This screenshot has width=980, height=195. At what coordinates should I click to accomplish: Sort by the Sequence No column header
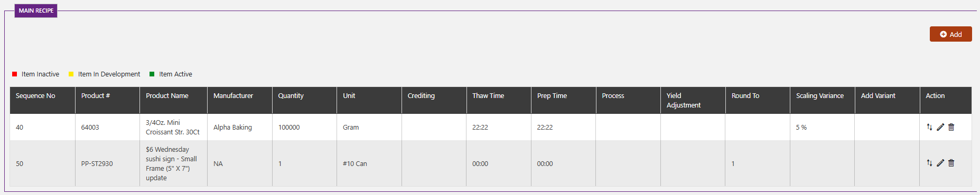(x=35, y=96)
